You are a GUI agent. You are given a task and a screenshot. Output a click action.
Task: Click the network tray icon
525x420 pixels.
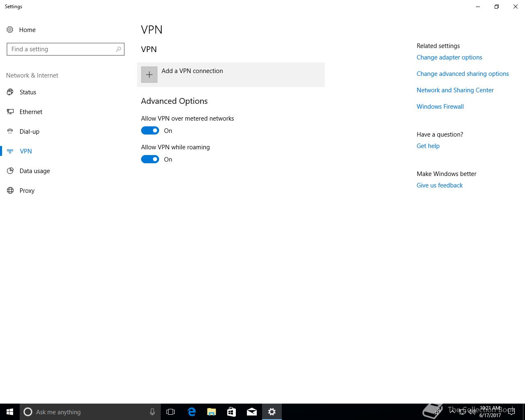[x=462, y=412]
